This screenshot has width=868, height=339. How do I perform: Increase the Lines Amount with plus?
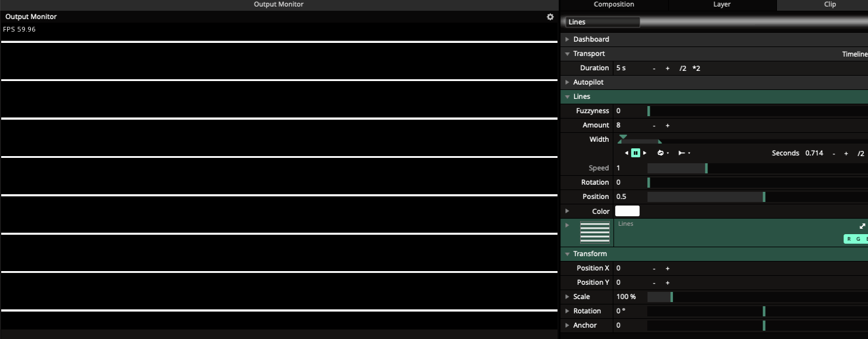click(668, 126)
